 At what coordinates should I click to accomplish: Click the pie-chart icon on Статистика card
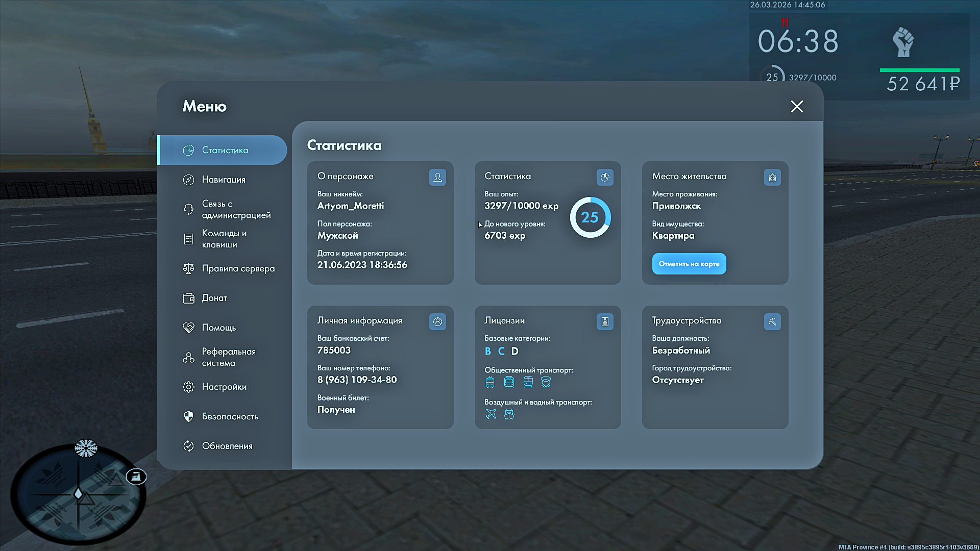tap(605, 177)
